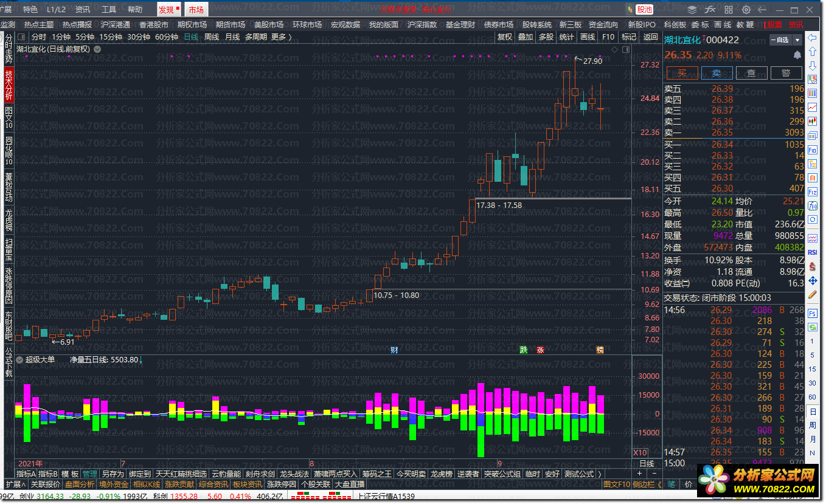
Task: Switch to 30分钟 period
Action: coord(138,36)
